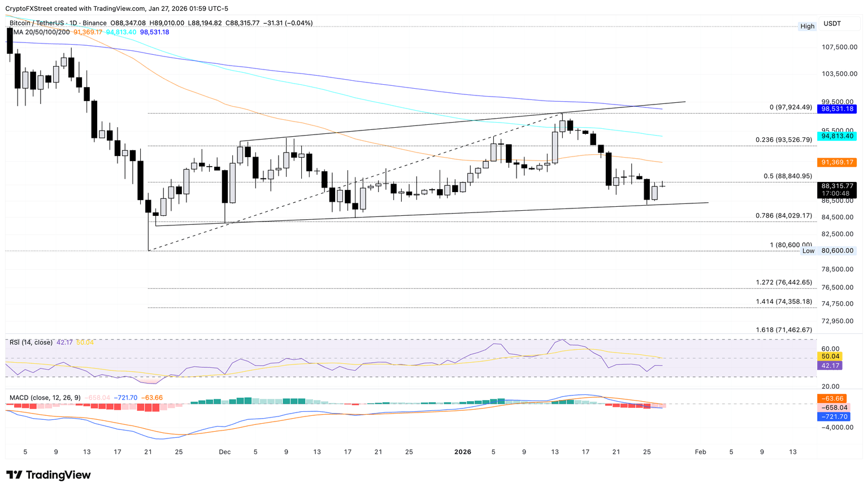
Task: Select the Dec label on the time axis
Action: tap(225, 452)
